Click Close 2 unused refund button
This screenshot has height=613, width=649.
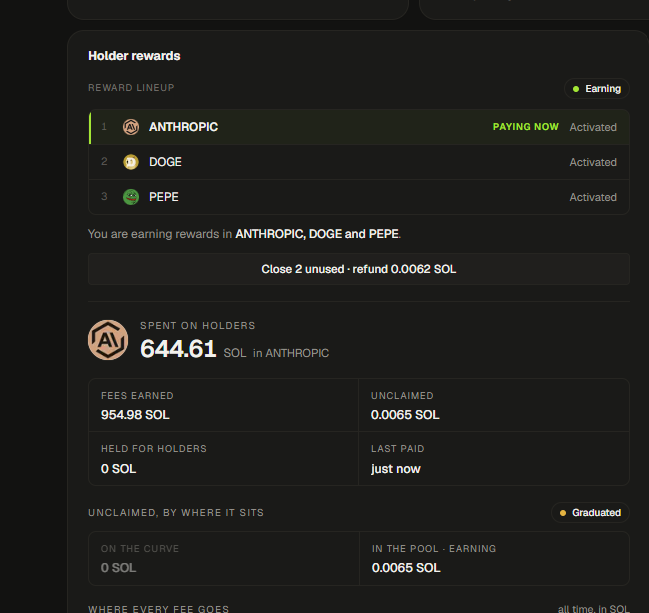point(359,269)
